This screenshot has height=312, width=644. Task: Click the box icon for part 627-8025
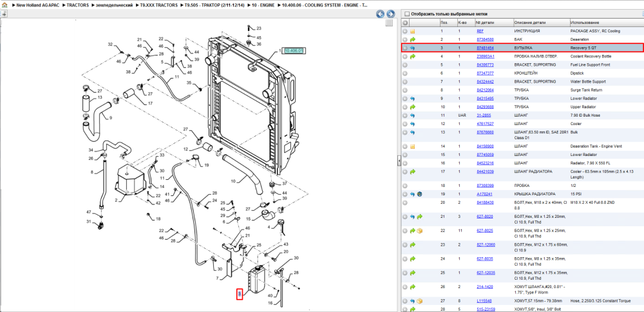click(x=420, y=231)
